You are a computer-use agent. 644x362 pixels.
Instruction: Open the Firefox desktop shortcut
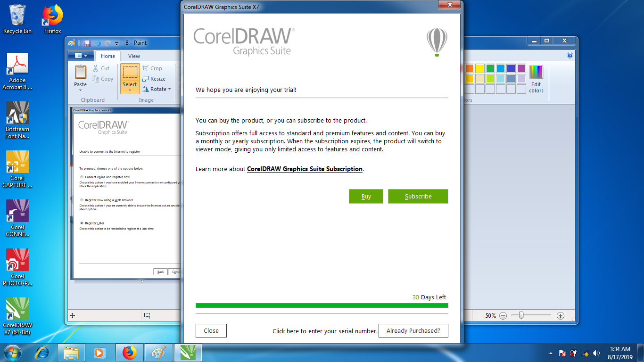pyautogui.click(x=53, y=19)
